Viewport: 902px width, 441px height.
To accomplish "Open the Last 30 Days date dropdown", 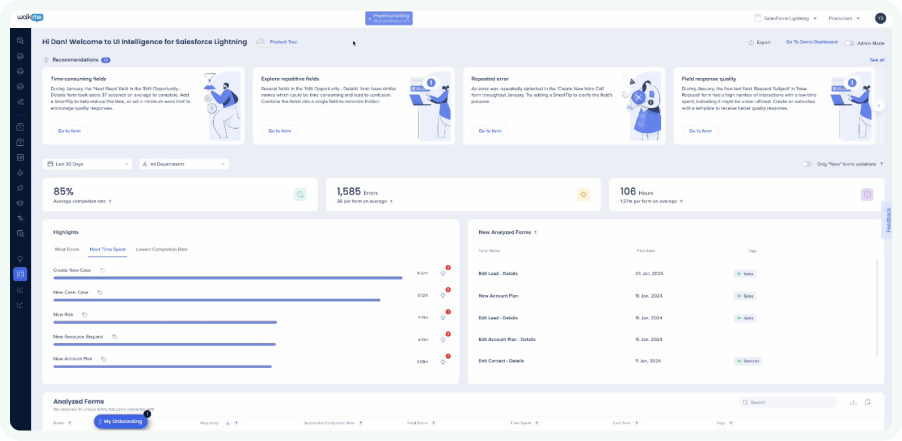I will point(87,164).
